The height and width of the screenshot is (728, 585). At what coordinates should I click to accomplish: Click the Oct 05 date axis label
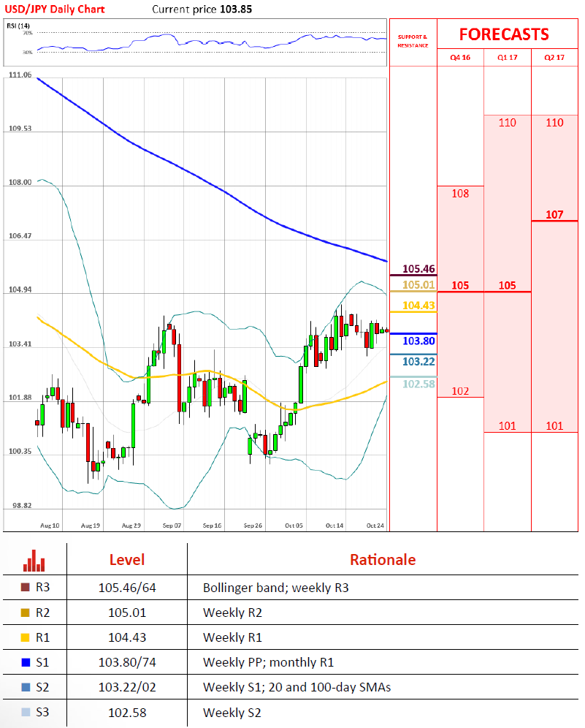(294, 526)
